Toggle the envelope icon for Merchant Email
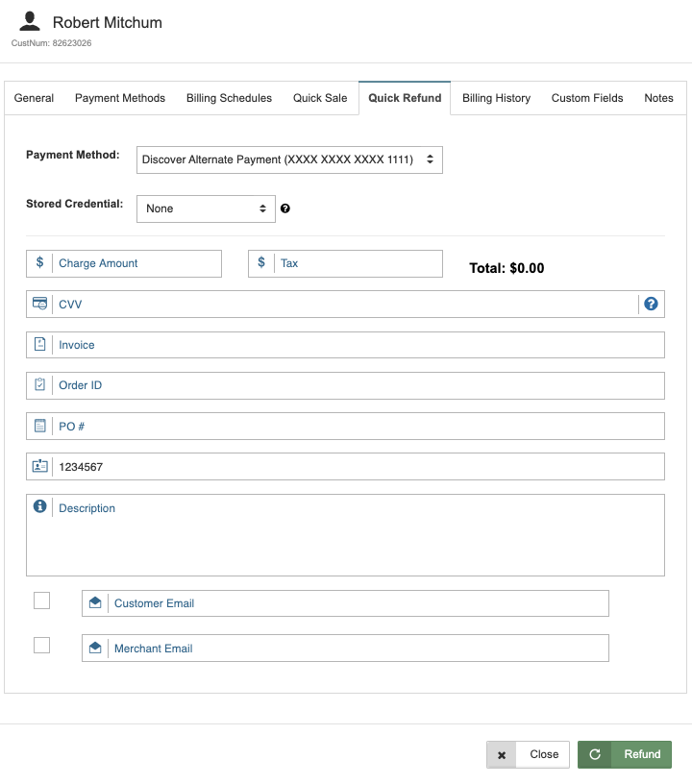 pyautogui.click(x=94, y=648)
